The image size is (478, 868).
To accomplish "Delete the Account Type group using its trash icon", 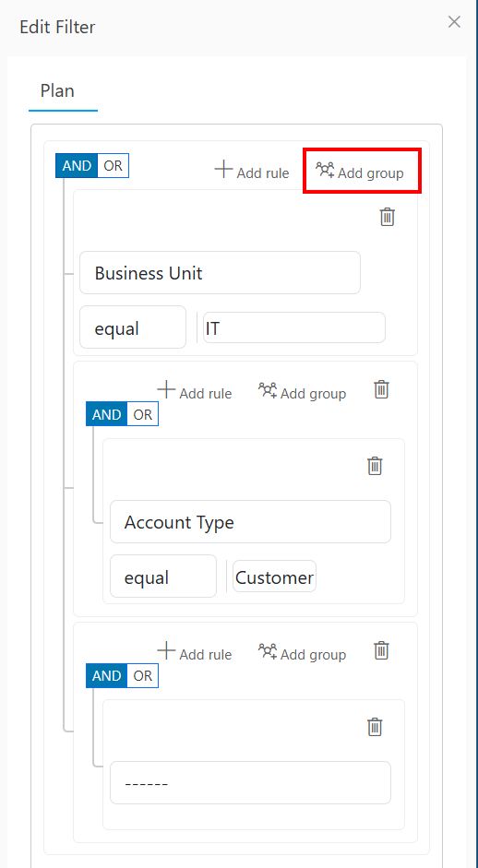I will (381, 389).
